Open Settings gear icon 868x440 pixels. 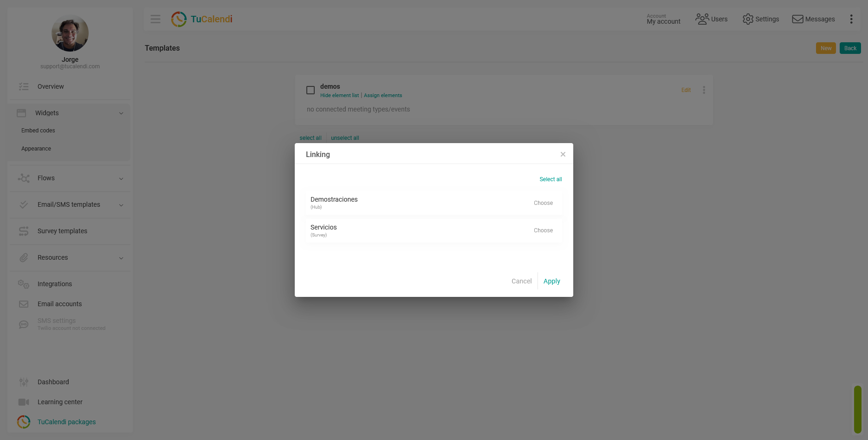[x=748, y=19]
